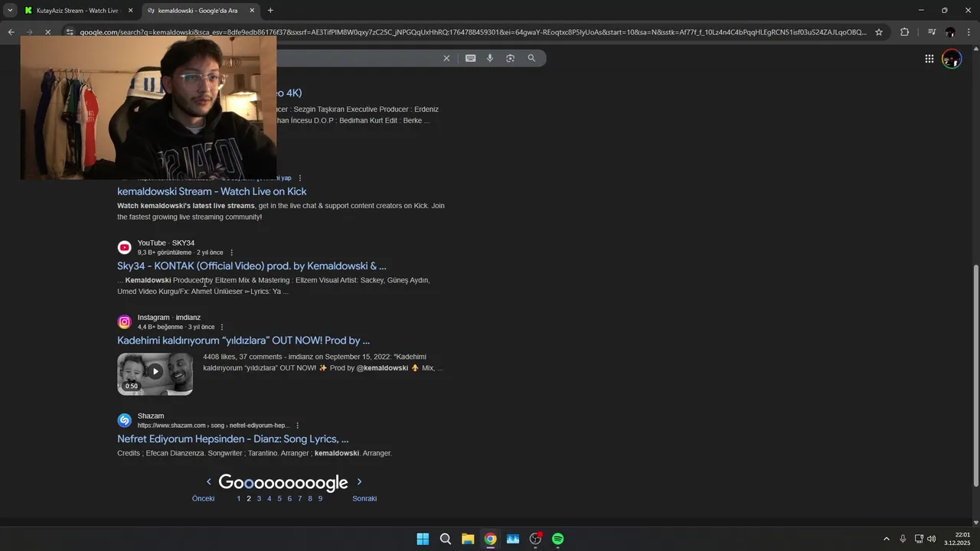Click the Instagram favicon of imdianz result
The height and width of the screenshot is (551, 980).
pos(124,321)
